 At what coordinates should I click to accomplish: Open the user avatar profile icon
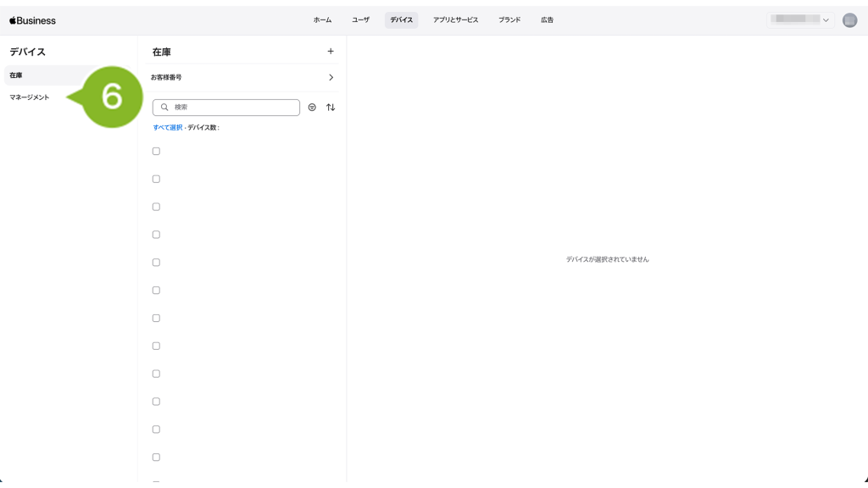(x=849, y=20)
